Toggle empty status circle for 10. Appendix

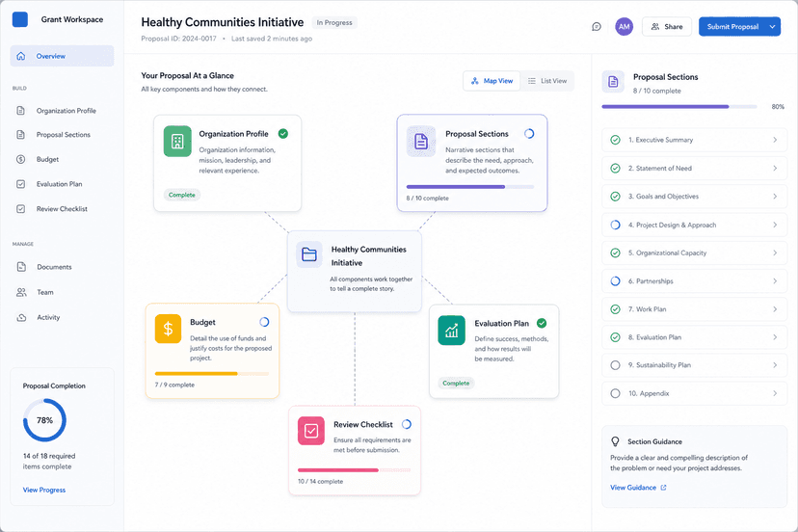point(615,393)
